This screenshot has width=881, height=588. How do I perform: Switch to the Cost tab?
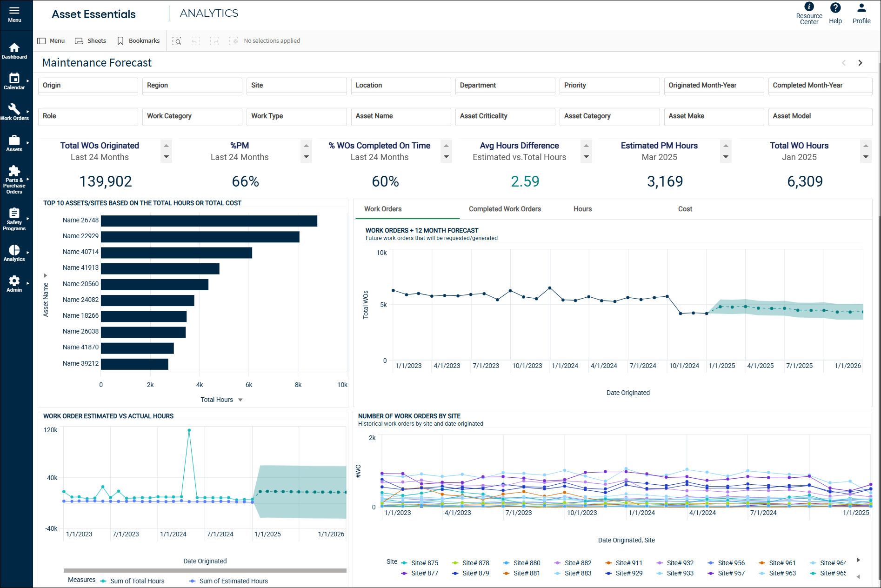(685, 209)
